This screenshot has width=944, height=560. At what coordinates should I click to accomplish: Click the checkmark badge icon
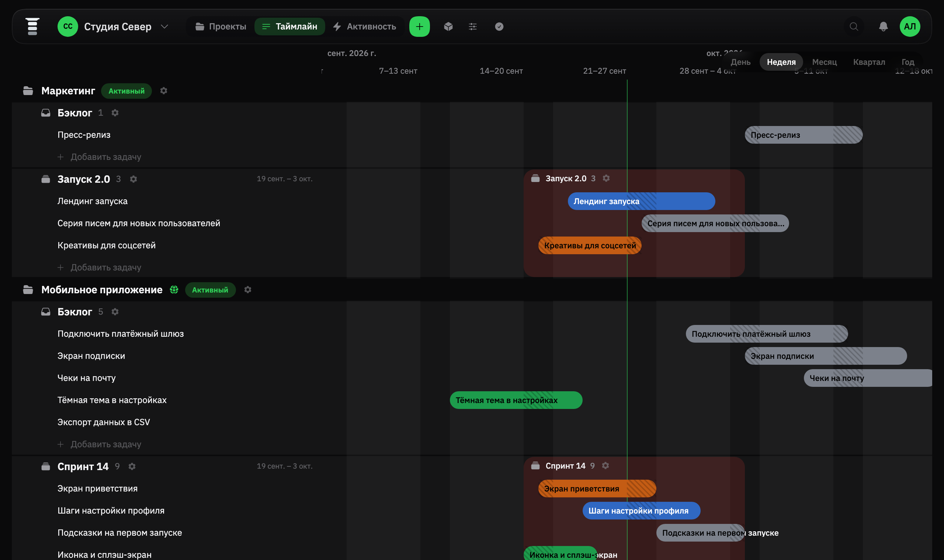pos(499,27)
